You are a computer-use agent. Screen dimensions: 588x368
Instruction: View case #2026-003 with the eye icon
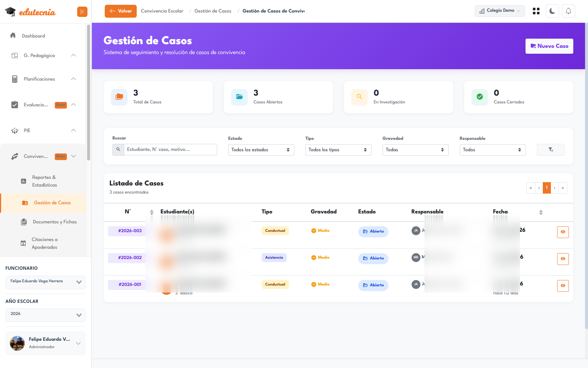(x=563, y=232)
